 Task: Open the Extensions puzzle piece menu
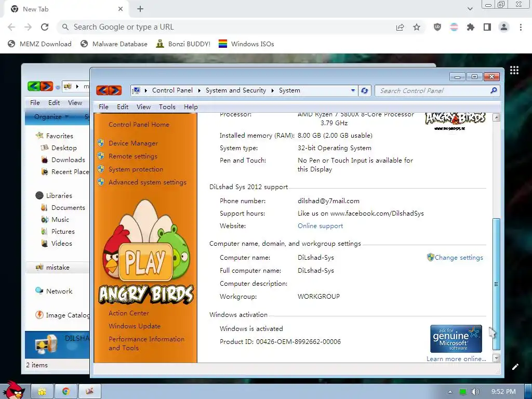click(x=471, y=27)
